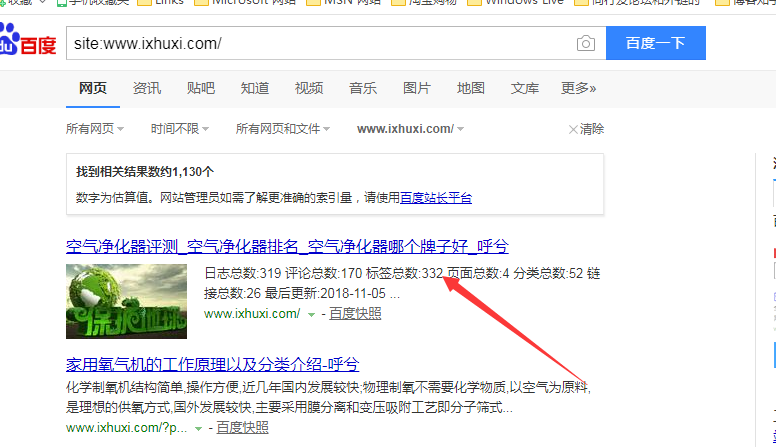
Task: Switch to the 资讯 tab
Action: click(x=147, y=88)
